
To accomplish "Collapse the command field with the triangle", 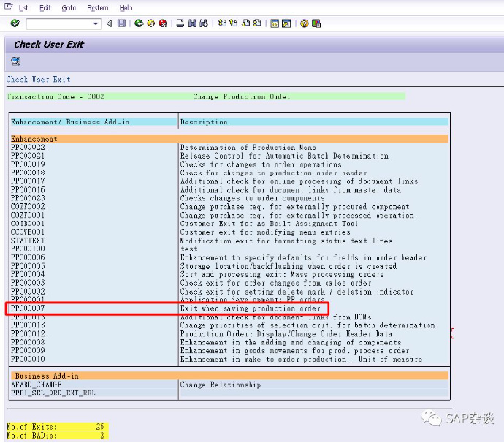I will click(x=110, y=23).
